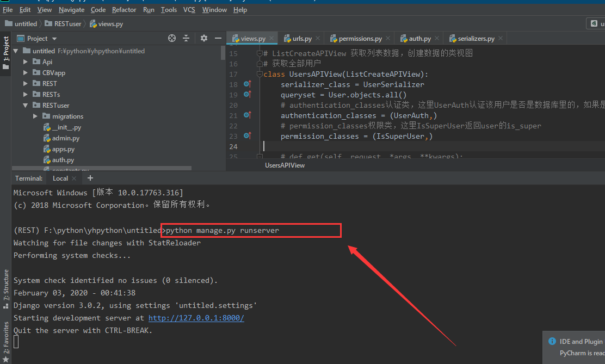This screenshot has height=364, width=605.
Task: Open the Edit menu
Action: point(25,10)
